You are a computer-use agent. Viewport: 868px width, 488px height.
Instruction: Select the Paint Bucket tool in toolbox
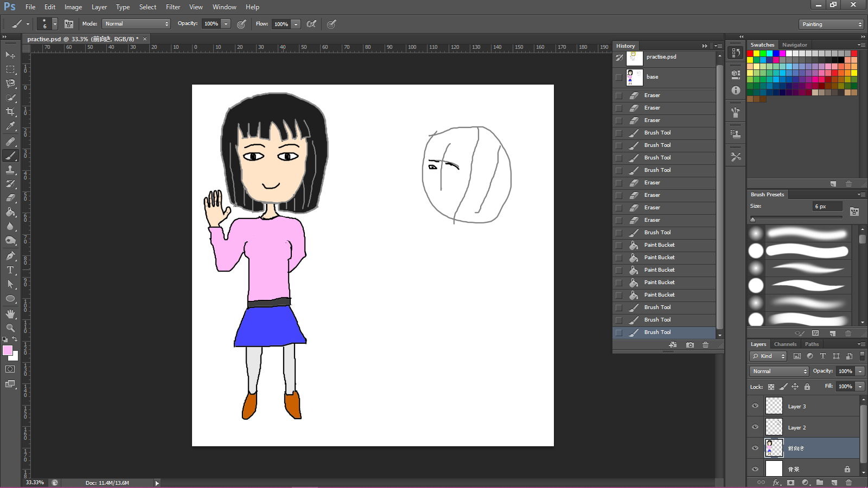10,212
